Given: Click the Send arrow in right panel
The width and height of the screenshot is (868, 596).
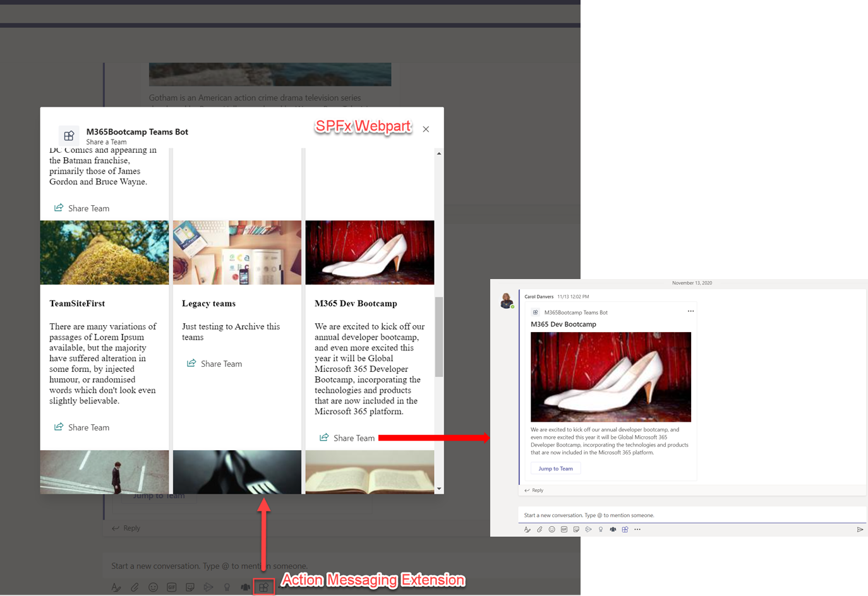Looking at the screenshot, I should [860, 530].
